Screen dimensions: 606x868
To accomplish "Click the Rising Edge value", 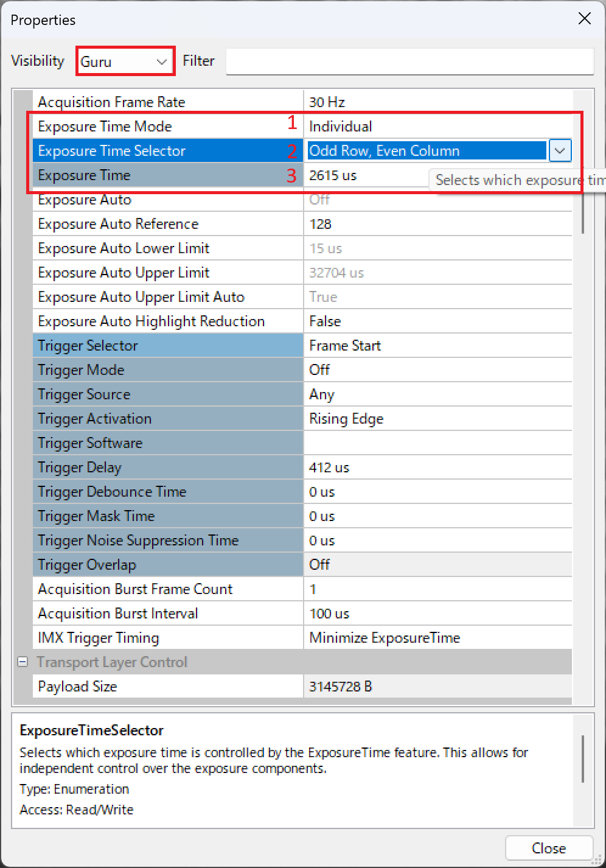I will pyautogui.click(x=346, y=418).
